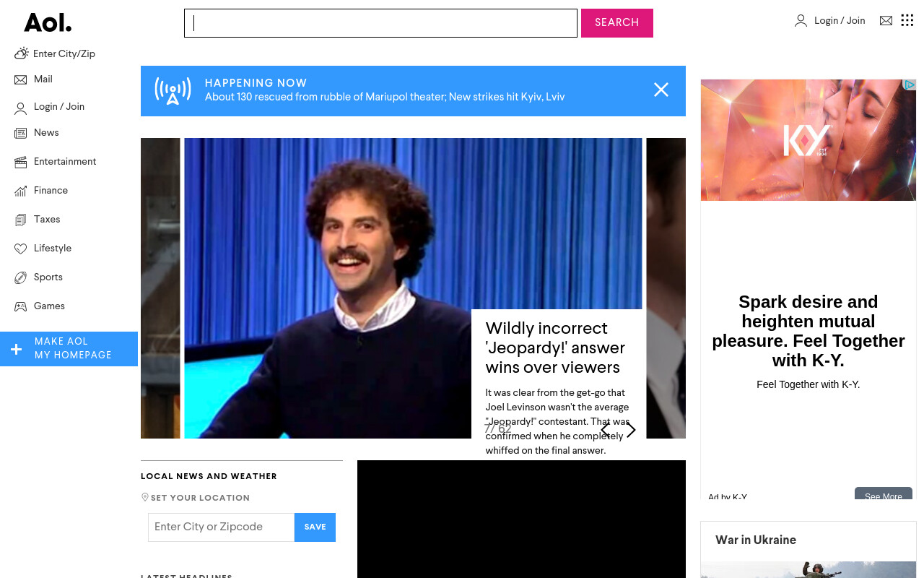Image resolution: width=924 pixels, height=578 pixels.
Task: Select the Entertainment clapperboard icon
Action: [x=20, y=162]
